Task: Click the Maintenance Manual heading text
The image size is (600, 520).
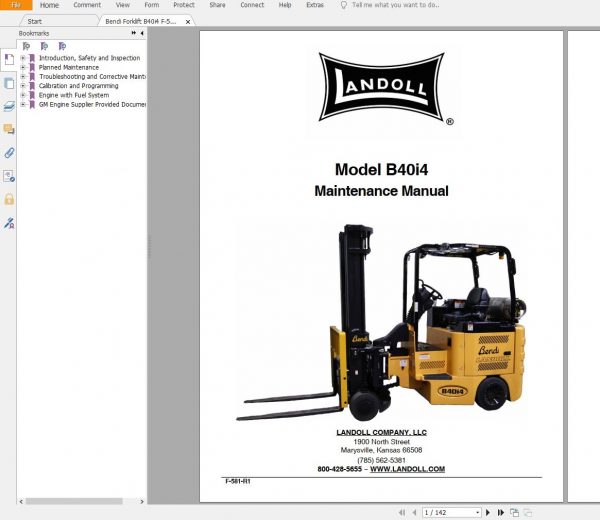Action: click(382, 191)
